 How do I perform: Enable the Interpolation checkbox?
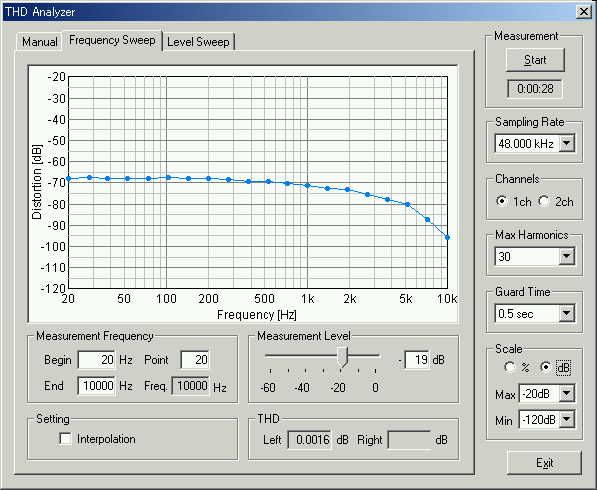point(65,439)
